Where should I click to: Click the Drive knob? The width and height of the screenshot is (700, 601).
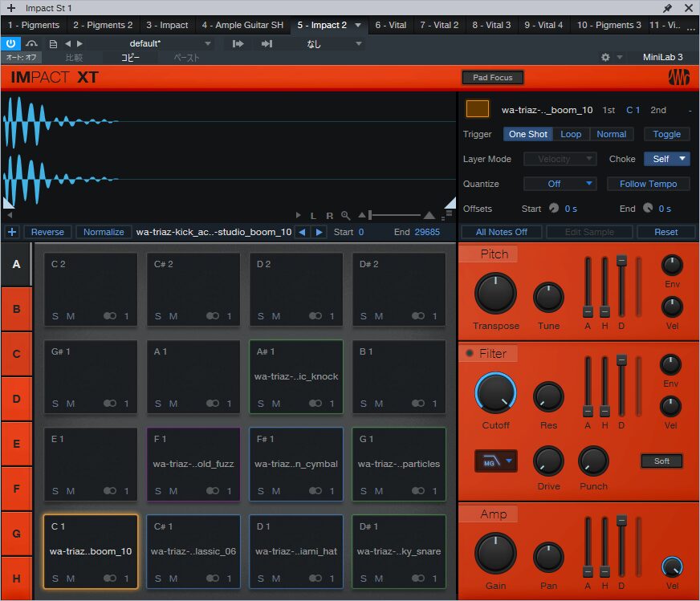pos(548,461)
